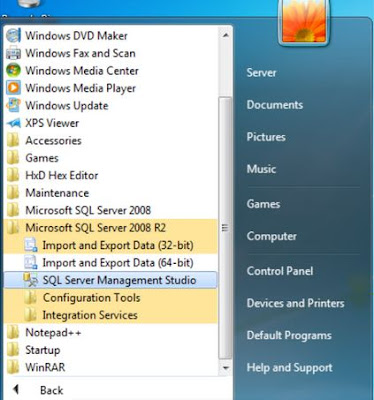Screen dimensions: 374x400
Task: Launch XPS Viewer icon
Action: [x=13, y=123]
